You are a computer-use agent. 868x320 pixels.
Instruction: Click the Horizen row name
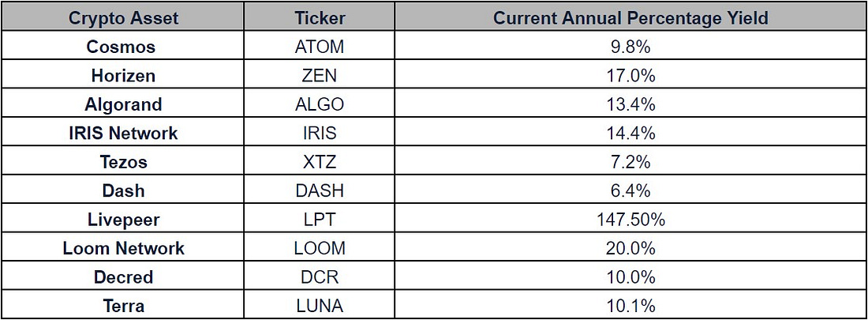click(123, 75)
